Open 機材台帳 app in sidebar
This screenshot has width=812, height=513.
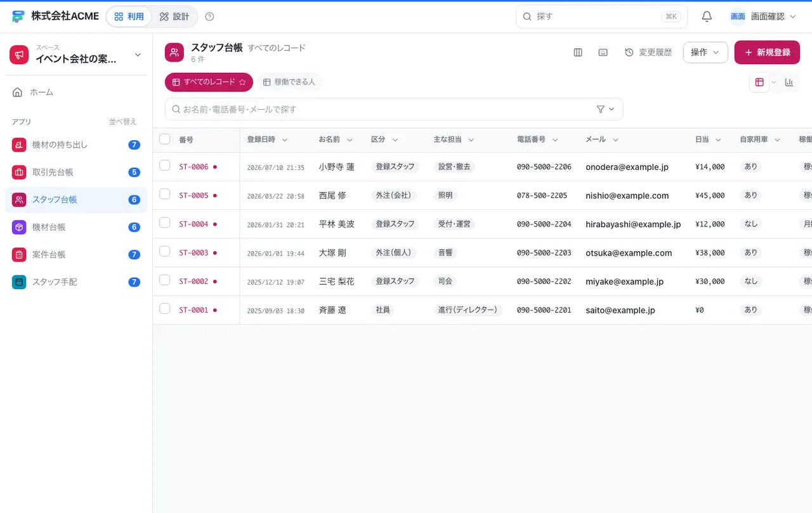pos(76,227)
